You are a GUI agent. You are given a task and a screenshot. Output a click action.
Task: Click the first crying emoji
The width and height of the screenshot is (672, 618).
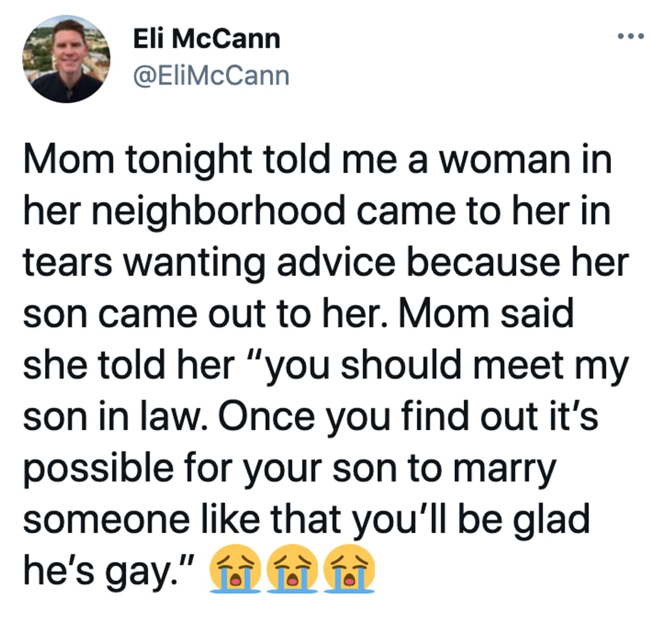[235, 568]
